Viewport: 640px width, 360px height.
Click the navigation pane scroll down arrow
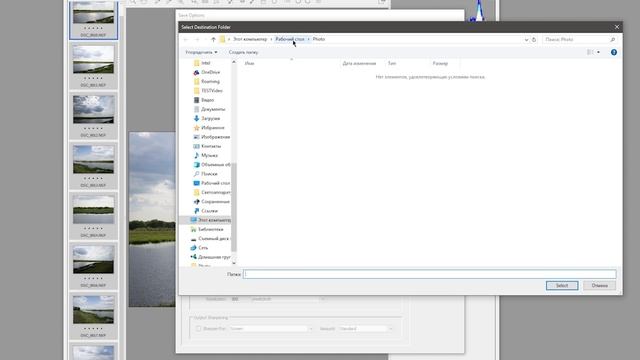pyautogui.click(x=234, y=263)
